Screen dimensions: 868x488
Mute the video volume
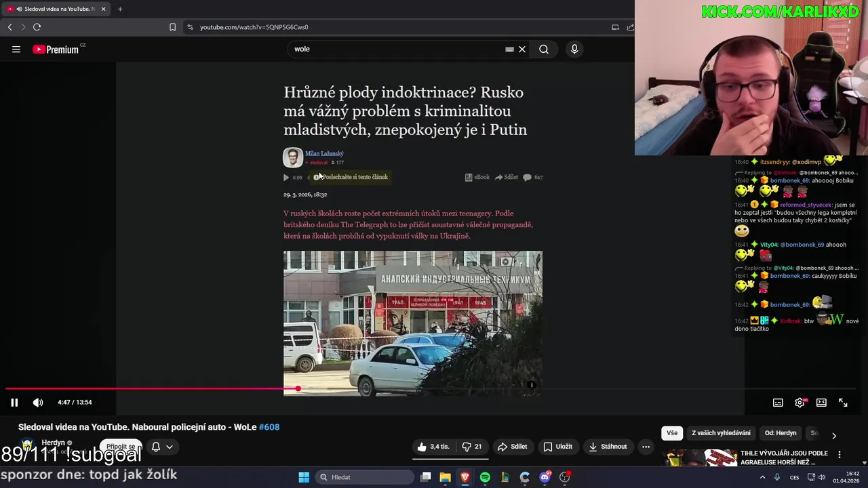click(x=38, y=403)
